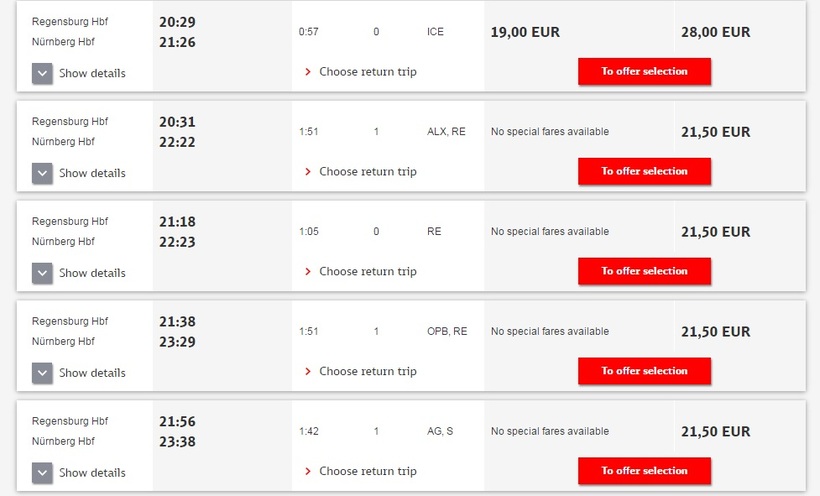Select the 28,00 EUR standard fare price
The image size is (820, 496).
click(x=715, y=32)
